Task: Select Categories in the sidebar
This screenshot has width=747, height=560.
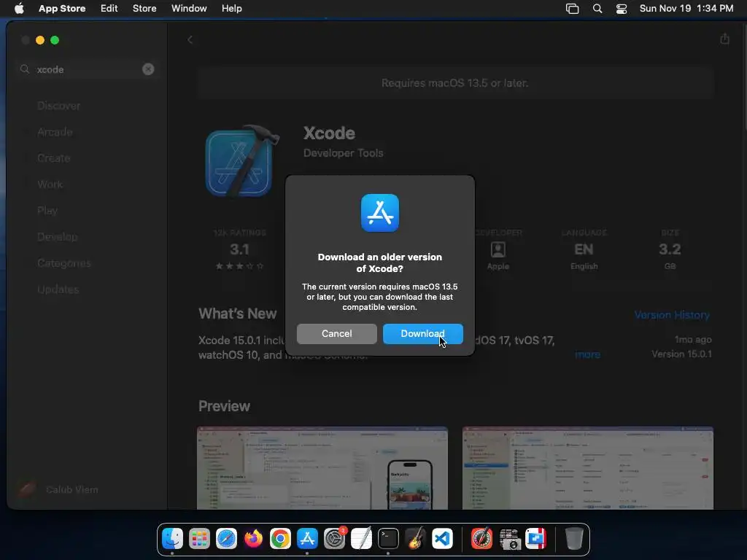Action: 64,262
